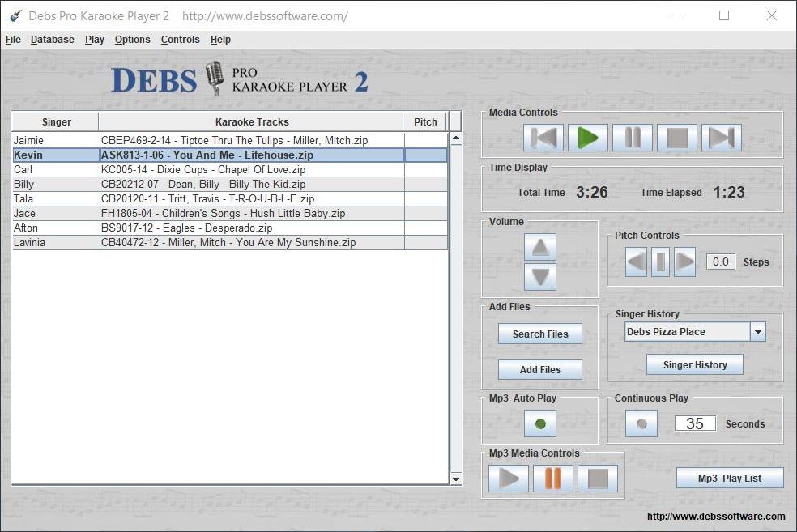
Task: Click the Search Files button
Action: point(540,334)
